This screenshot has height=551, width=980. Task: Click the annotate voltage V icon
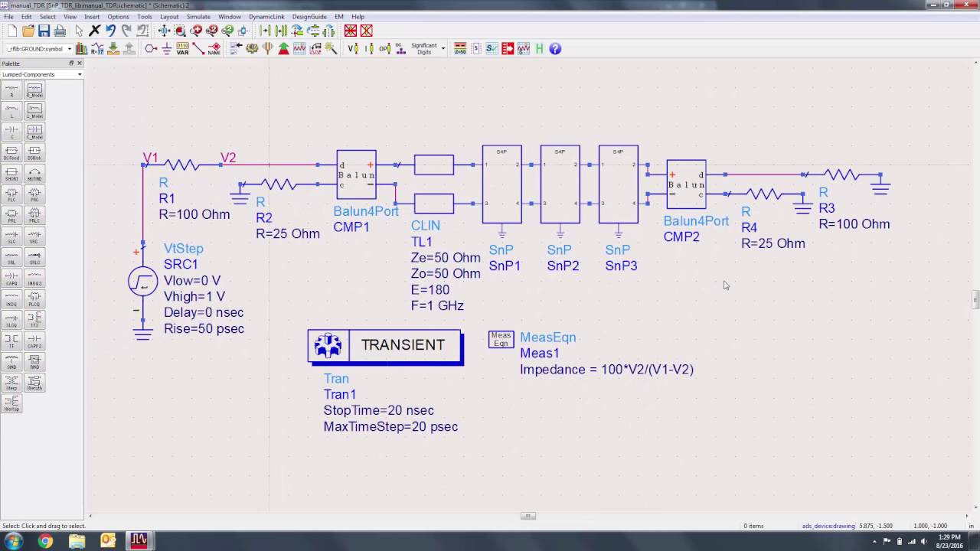353,48
